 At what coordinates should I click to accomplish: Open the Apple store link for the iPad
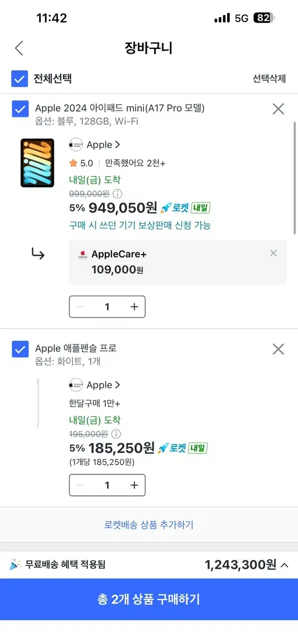[95, 145]
